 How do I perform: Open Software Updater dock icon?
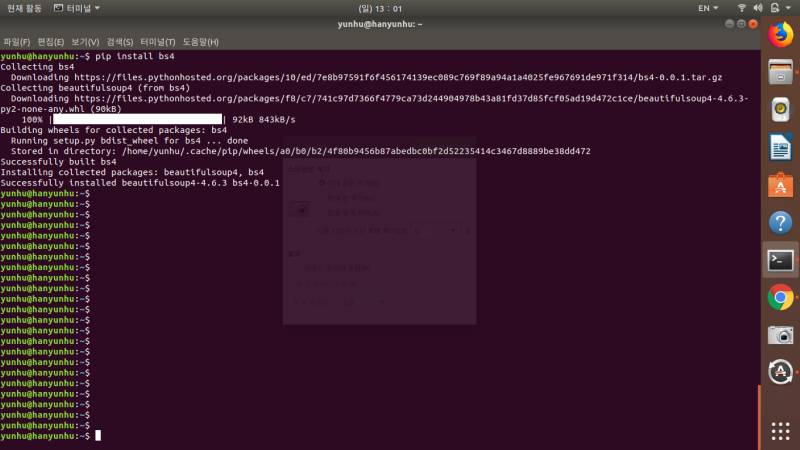[780, 372]
